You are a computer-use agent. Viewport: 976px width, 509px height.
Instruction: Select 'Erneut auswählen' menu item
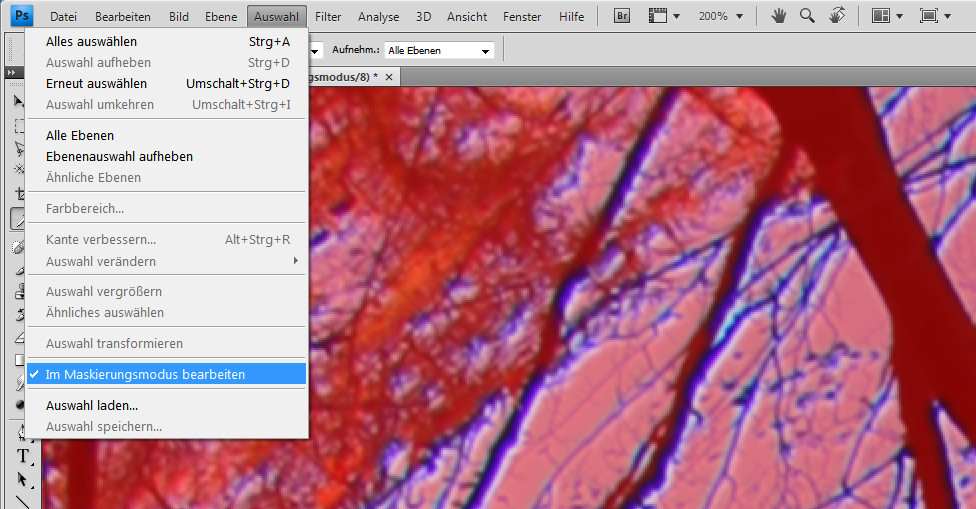point(96,83)
